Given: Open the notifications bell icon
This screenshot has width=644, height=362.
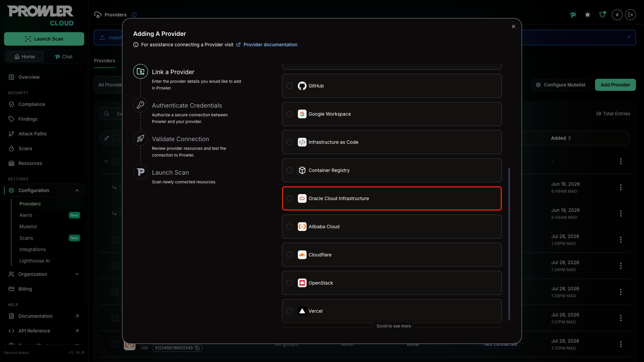Looking at the screenshot, I should pyautogui.click(x=602, y=15).
